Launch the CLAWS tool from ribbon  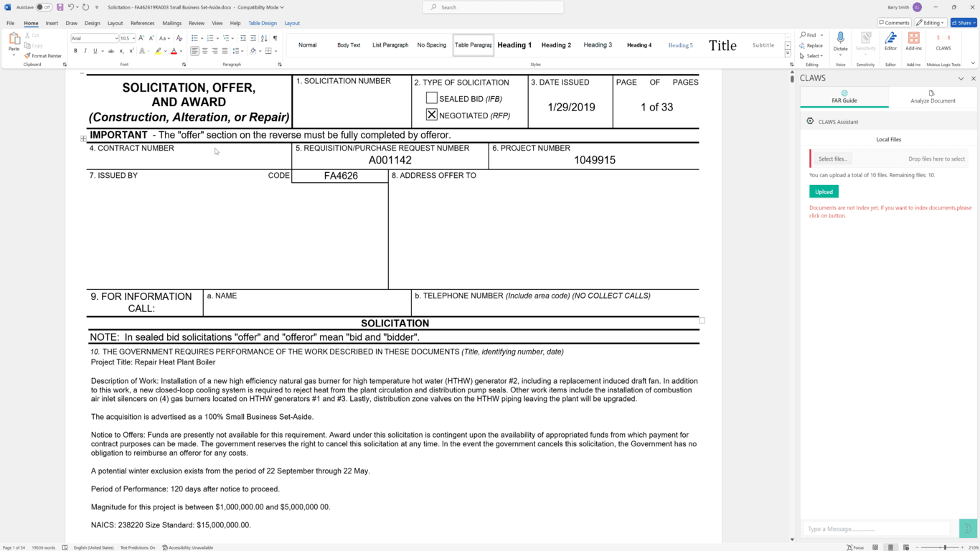(943, 41)
